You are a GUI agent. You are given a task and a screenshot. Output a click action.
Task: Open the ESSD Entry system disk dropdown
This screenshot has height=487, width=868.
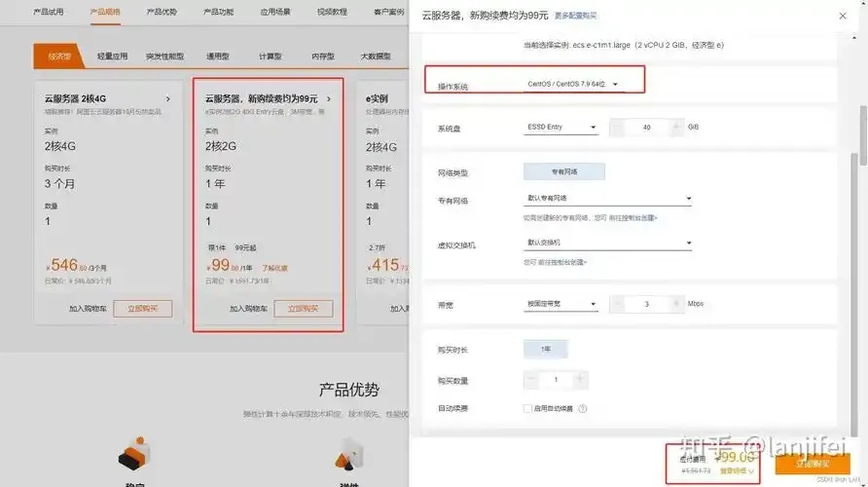point(561,128)
